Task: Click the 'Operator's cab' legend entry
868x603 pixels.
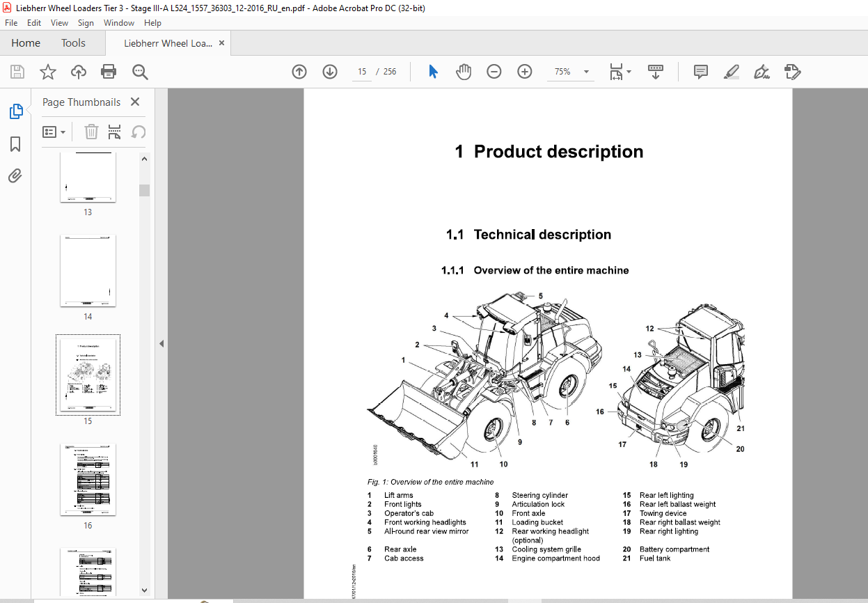Action: click(409, 513)
